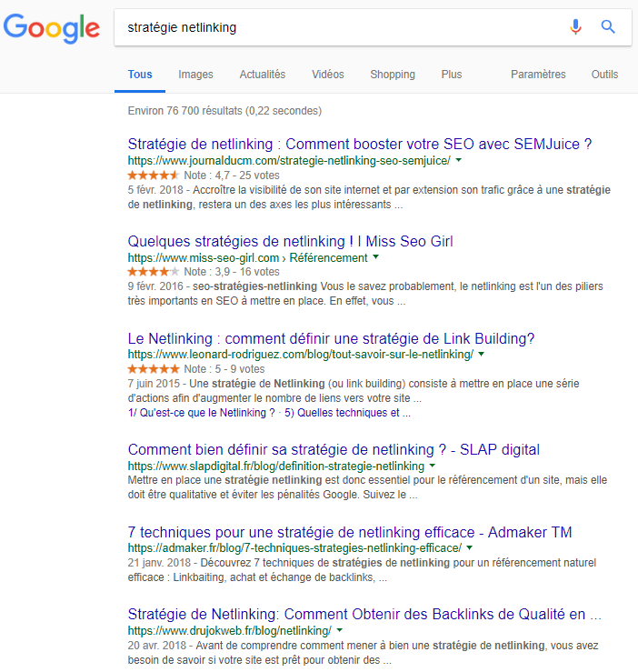Viewport: 638px width, 672px height.
Task: Open the SEMJuice netlinking result title
Action: click(360, 144)
